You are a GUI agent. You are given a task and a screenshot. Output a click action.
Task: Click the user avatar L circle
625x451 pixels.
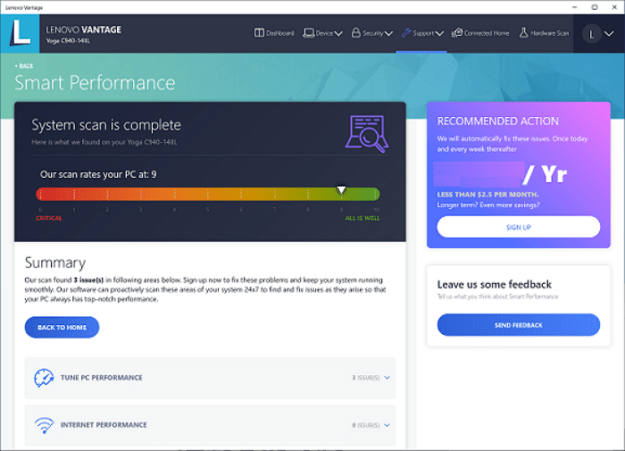click(592, 34)
